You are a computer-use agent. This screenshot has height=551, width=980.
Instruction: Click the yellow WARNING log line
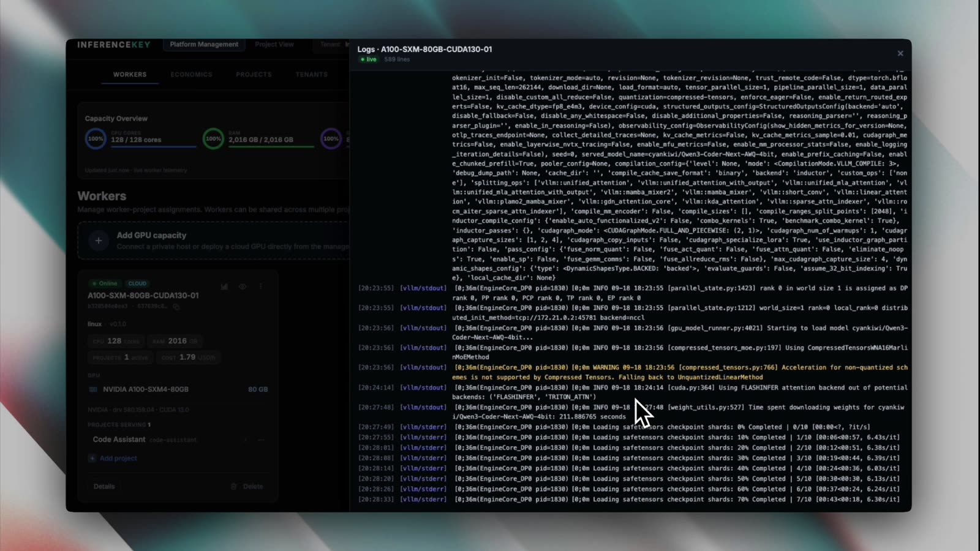(x=633, y=372)
